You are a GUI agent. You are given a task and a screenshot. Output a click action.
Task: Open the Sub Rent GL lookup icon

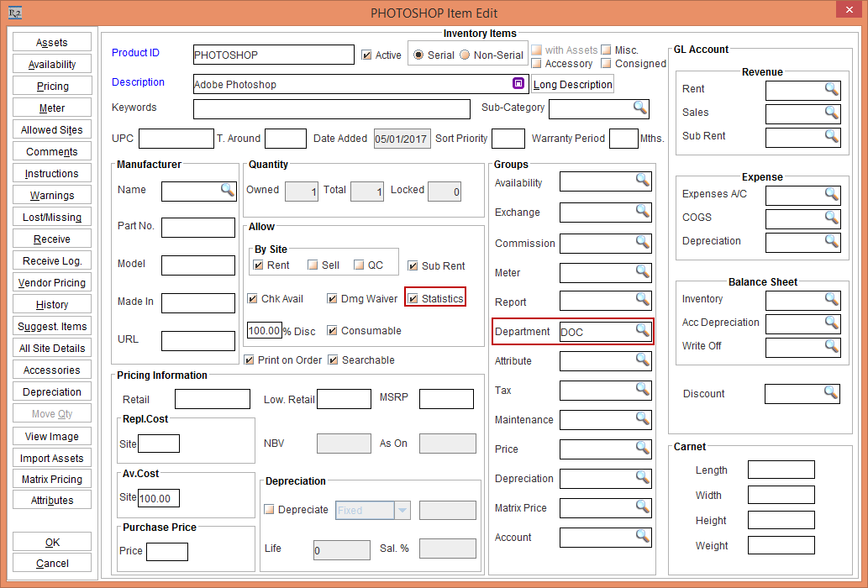pos(832,136)
